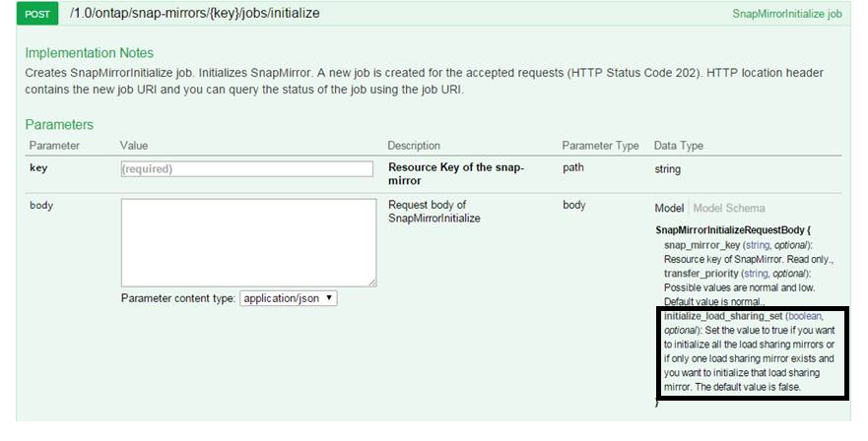Click the Parameters section heading

pyautogui.click(x=59, y=125)
